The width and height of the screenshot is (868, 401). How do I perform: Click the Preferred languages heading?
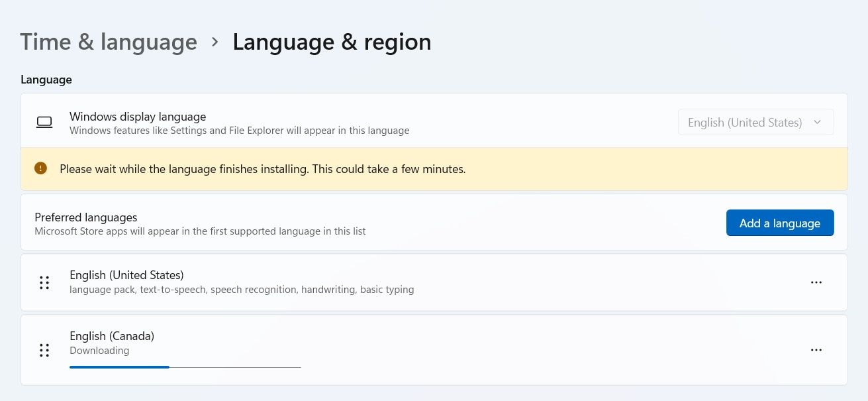(x=86, y=217)
